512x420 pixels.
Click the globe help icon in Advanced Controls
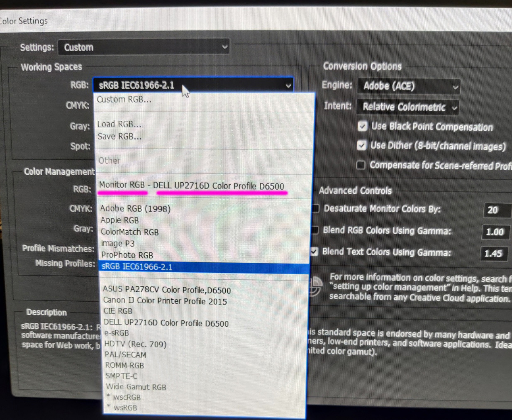316,286
